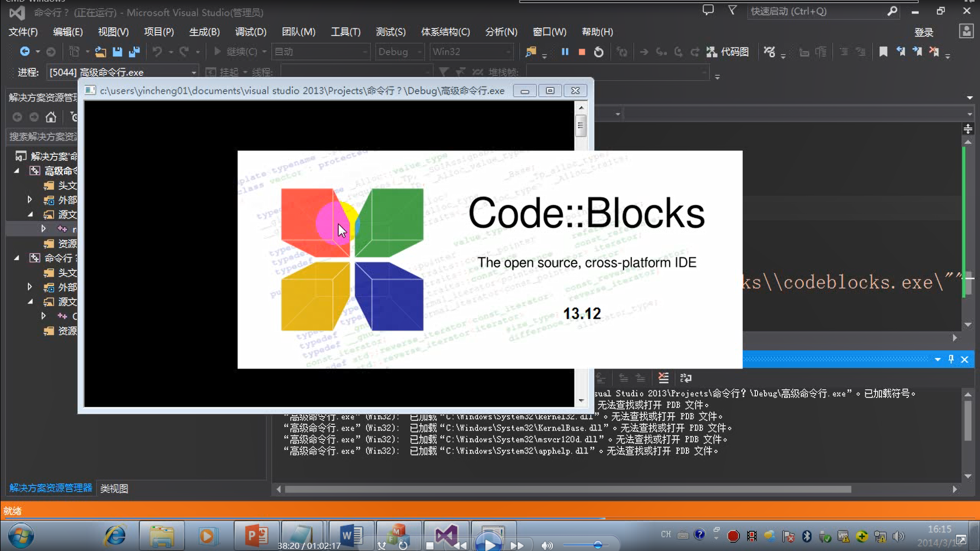980x551 pixels.
Task: Click the 继续(C) continue button
Action: pyautogui.click(x=235, y=52)
